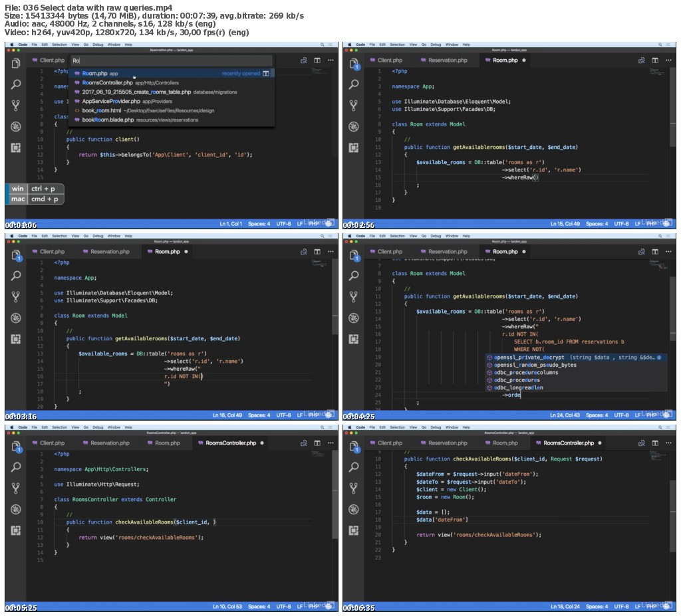
Task: Open Debug icon in the 00:03:16 frame
Action: coord(16,318)
